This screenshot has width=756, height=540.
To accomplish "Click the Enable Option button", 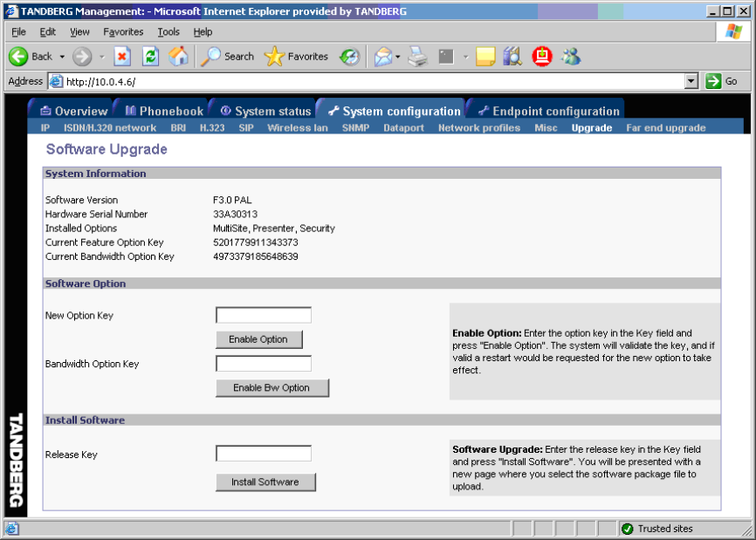I will pyautogui.click(x=259, y=339).
